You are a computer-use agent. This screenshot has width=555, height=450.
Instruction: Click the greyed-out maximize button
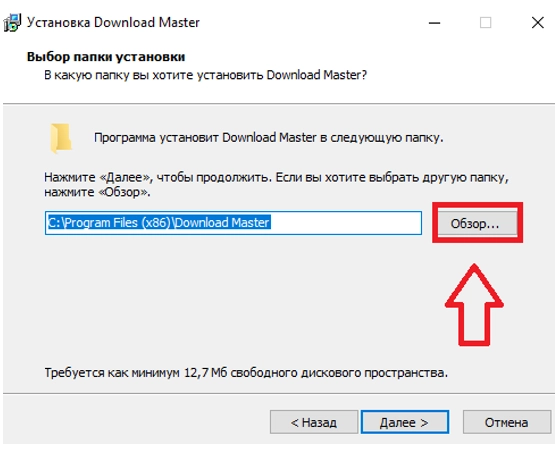point(485,23)
